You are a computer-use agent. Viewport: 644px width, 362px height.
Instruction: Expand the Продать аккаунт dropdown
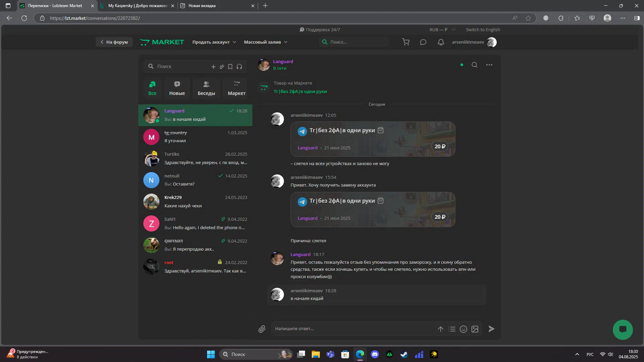[214, 42]
